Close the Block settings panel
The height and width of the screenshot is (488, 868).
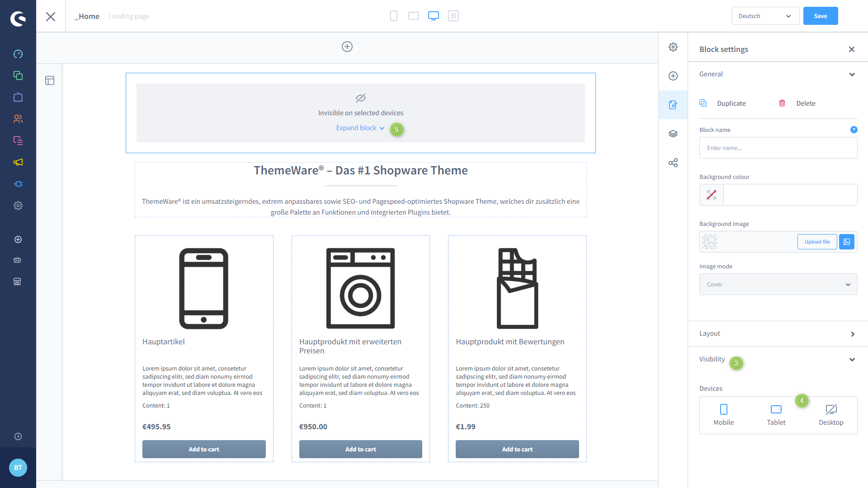(x=852, y=49)
